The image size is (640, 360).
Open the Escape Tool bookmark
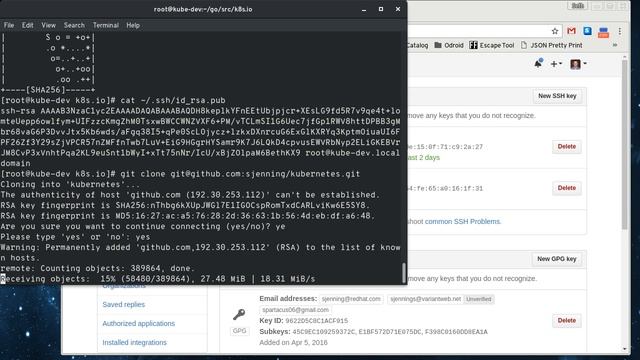[x=491, y=45]
